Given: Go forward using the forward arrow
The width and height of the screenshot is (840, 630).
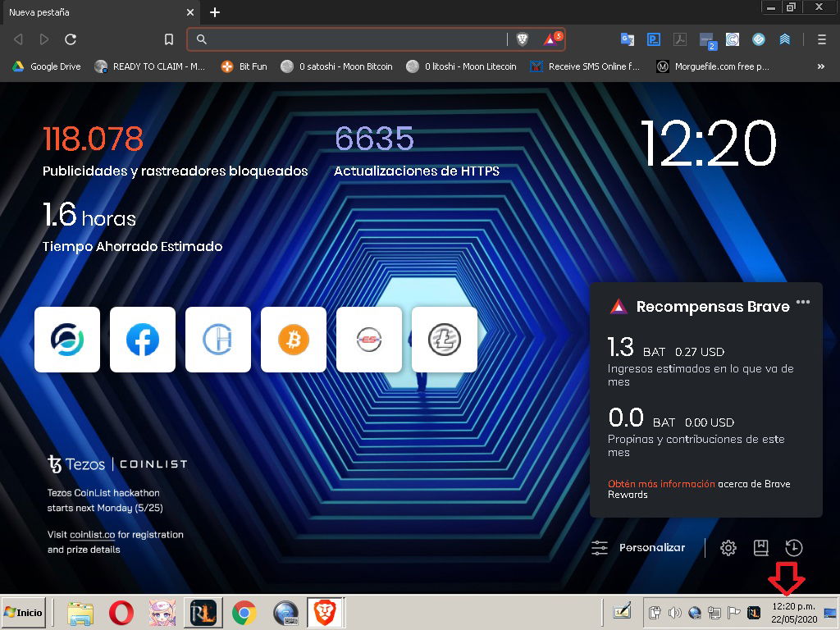Looking at the screenshot, I should click(44, 39).
